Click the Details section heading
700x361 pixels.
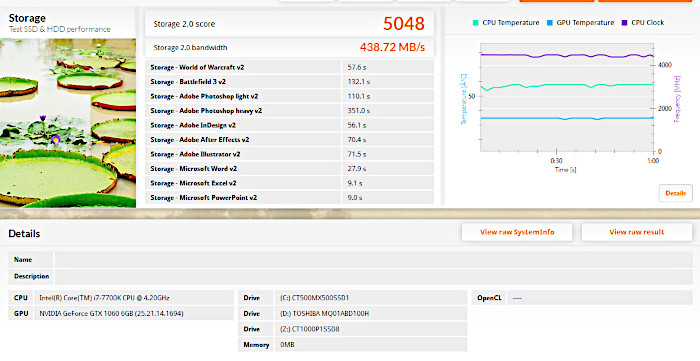coord(24,234)
